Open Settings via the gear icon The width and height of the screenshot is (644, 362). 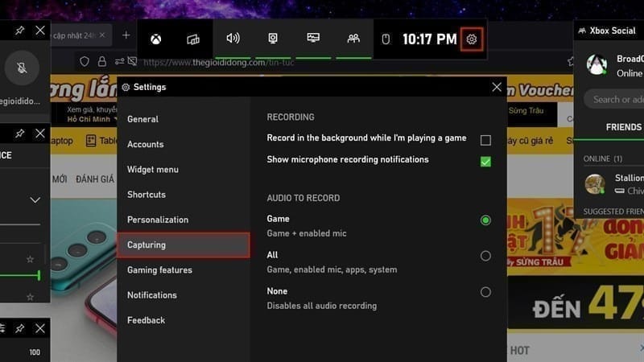pos(472,39)
